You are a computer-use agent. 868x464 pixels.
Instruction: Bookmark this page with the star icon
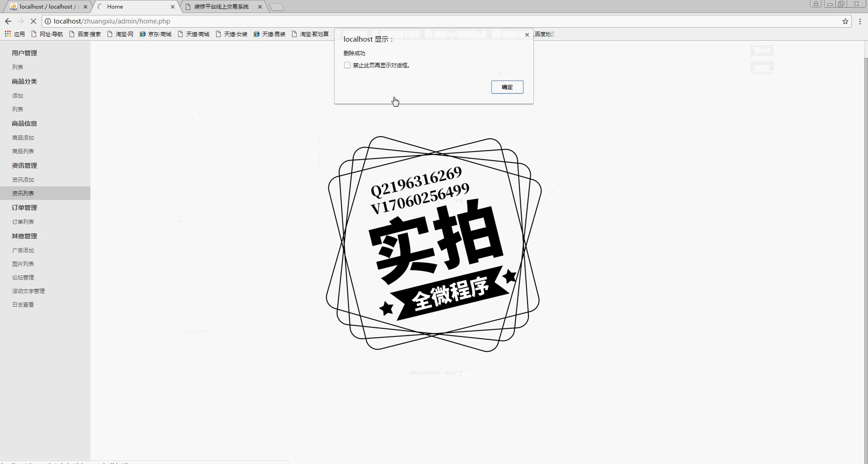[x=845, y=21]
